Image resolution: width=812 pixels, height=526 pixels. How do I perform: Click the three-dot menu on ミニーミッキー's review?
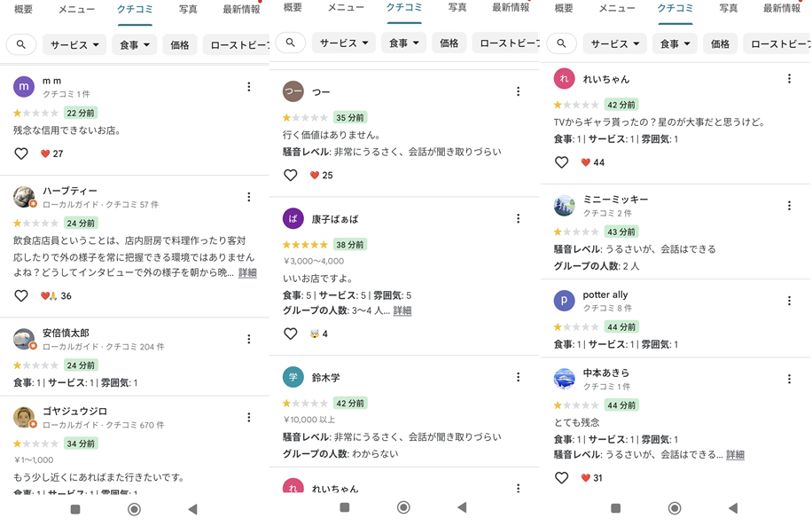[x=789, y=206]
